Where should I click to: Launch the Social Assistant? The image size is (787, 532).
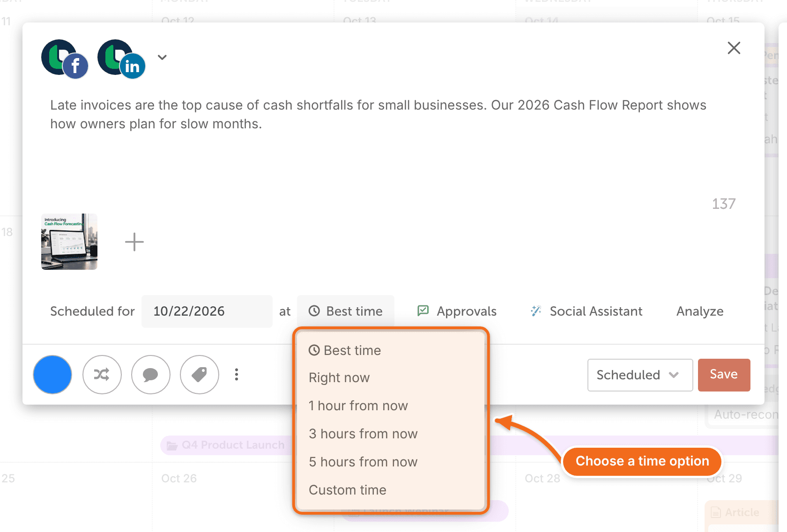(586, 311)
